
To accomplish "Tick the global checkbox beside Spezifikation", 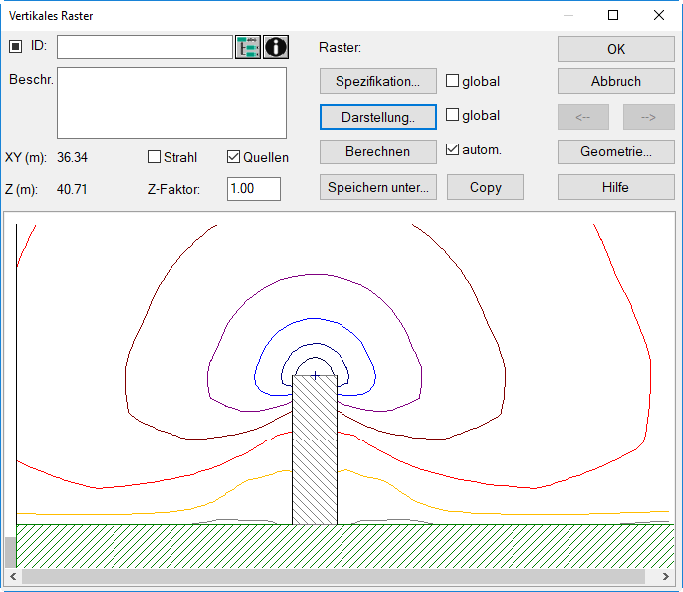I will 452,81.
